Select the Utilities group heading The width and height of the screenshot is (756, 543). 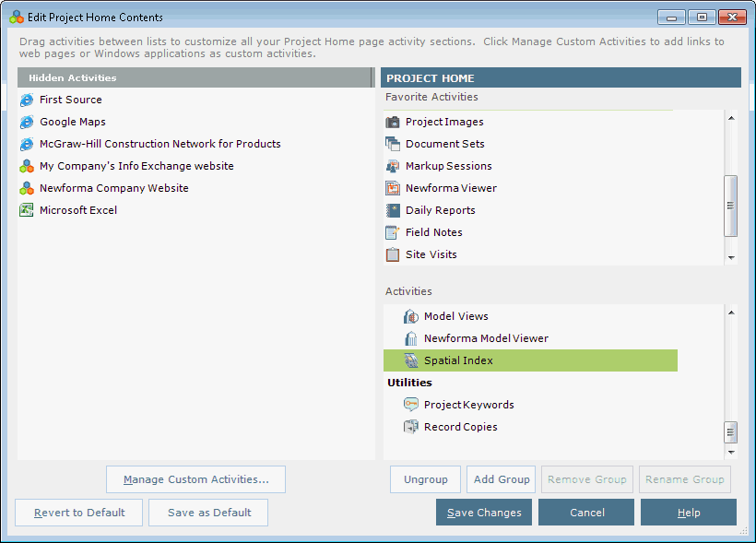[x=410, y=383]
